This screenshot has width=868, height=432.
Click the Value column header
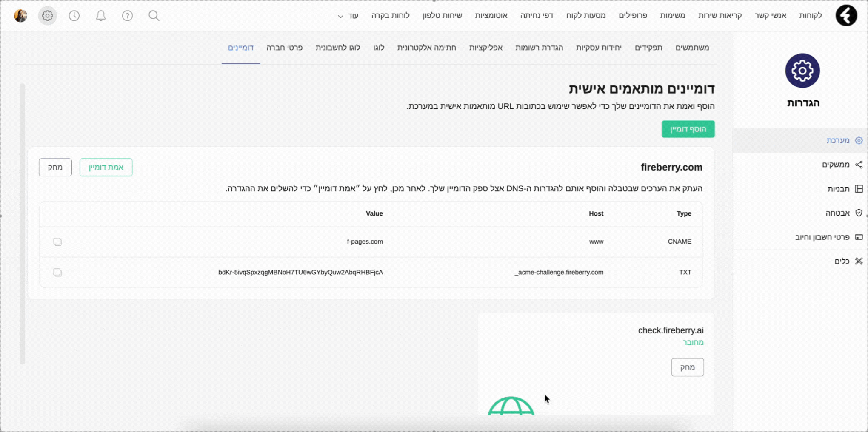pos(374,213)
